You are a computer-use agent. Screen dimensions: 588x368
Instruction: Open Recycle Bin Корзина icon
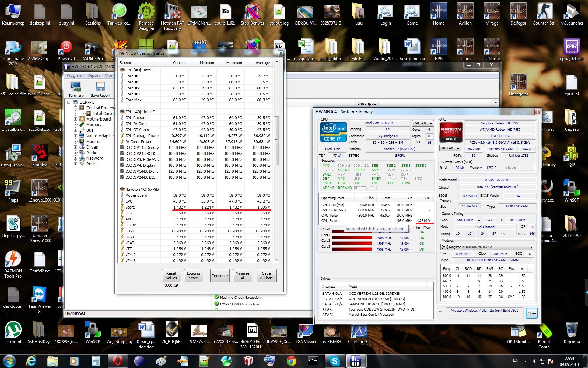click(x=572, y=333)
